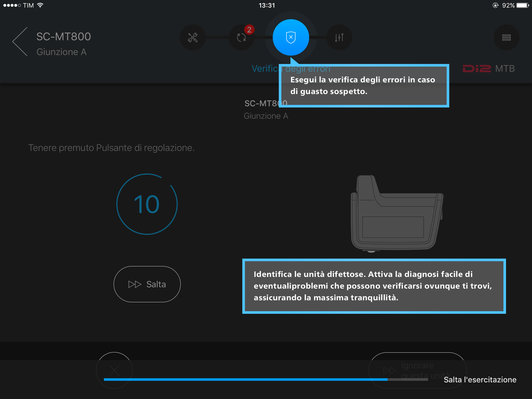Open firmware update icon with badge 2

(x=241, y=38)
